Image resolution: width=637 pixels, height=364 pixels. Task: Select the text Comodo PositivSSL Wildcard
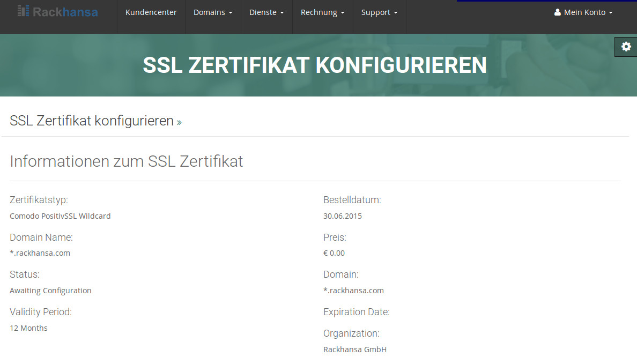pos(60,216)
